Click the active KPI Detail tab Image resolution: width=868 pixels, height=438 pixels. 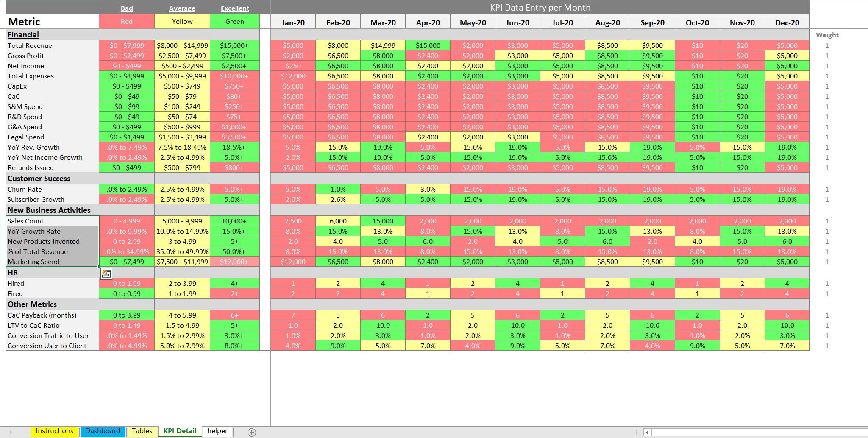[179, 430]
